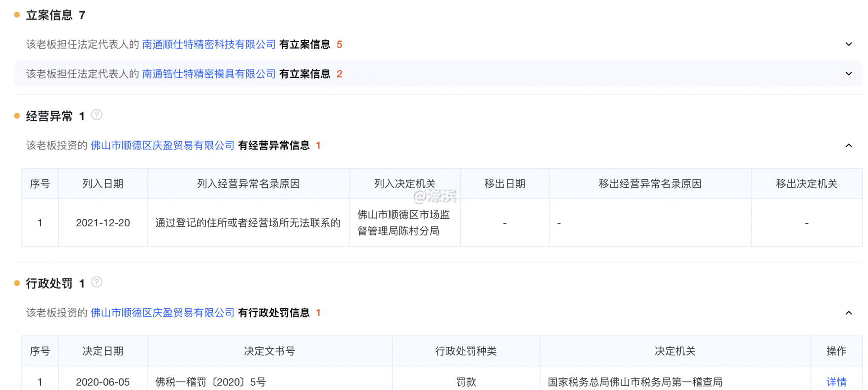Click the 行政处罚种类 column header
The image size is (868, 390).
(x=466, y=351)
